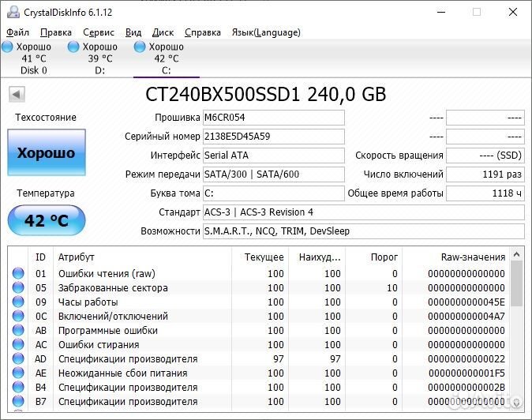Click status orb for attribute B4
The width and height of the screenshot is (532, 420).
18,387
